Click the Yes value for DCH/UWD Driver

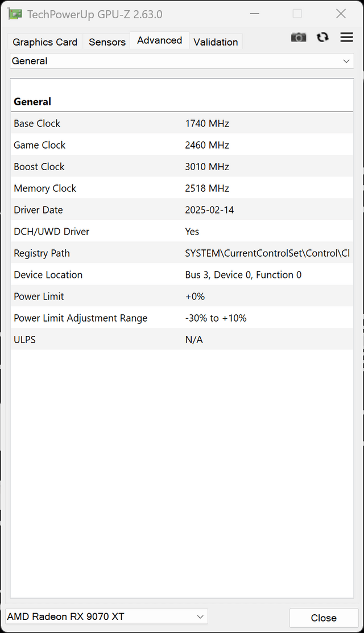[x=192, y=232]
